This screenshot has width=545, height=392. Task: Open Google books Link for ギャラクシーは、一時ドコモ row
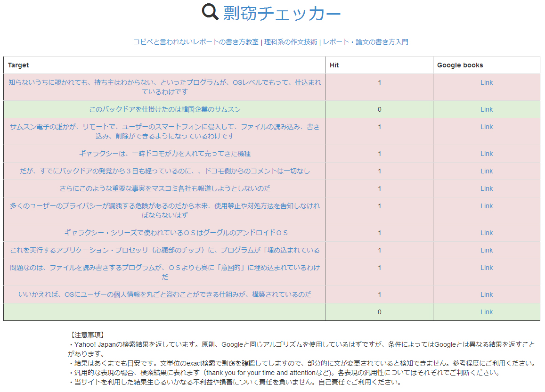(x=486, y=154)
